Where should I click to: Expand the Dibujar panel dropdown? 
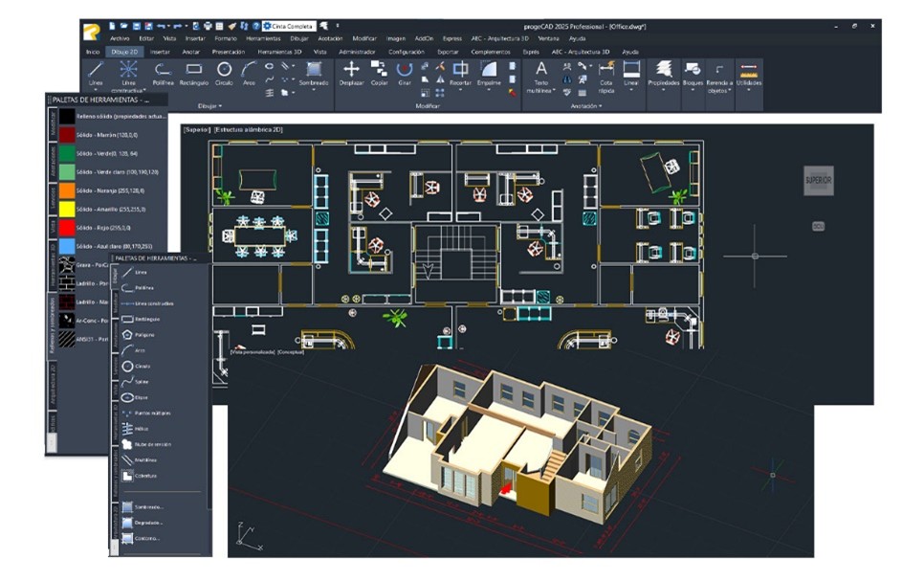click(209, 105)
